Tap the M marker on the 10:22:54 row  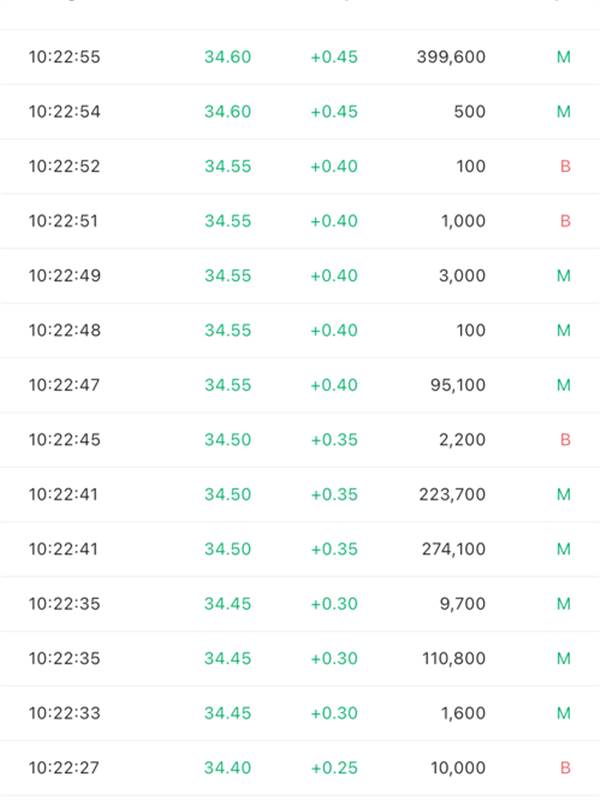[564, 111]
